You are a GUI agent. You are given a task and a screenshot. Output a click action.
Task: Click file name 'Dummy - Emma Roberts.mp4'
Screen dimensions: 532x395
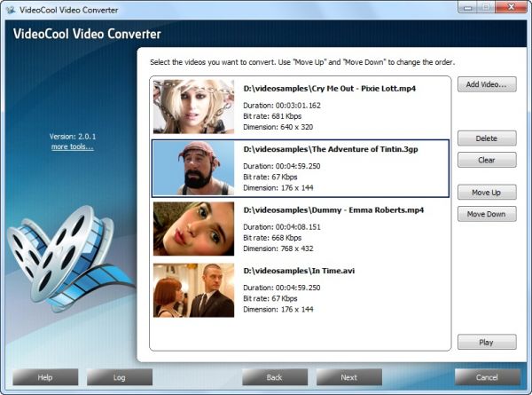[x=333, y=210]
